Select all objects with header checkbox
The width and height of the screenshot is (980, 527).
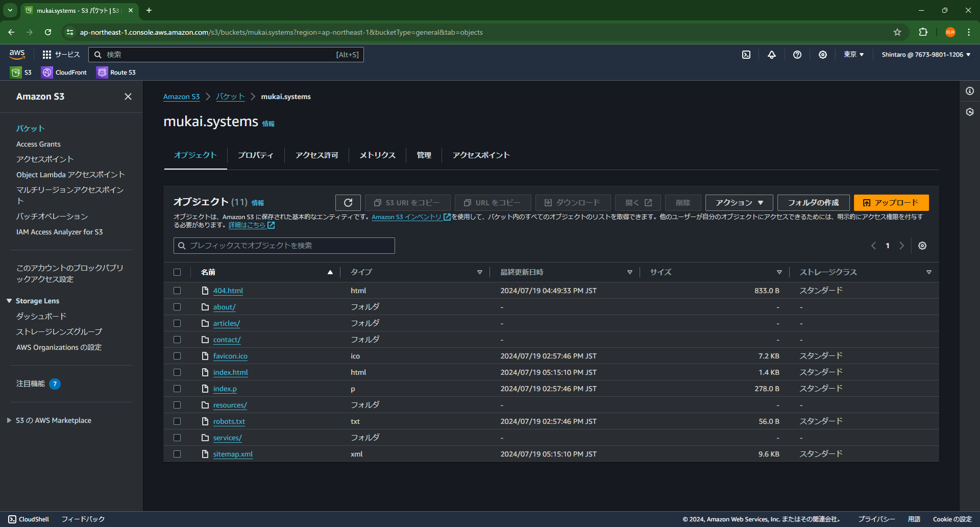[x=177, y=272]
